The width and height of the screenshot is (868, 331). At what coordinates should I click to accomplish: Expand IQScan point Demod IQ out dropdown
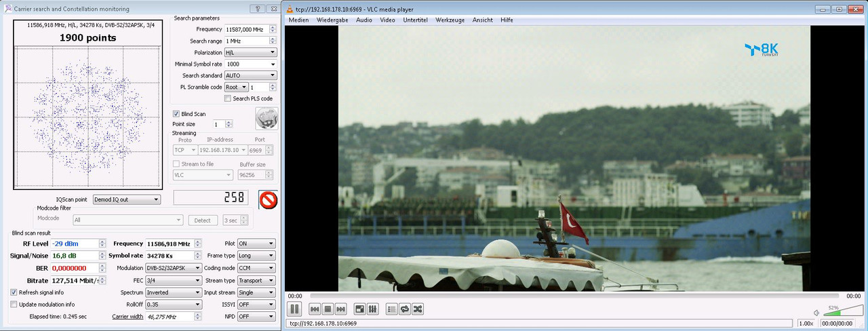click(126, 199)
